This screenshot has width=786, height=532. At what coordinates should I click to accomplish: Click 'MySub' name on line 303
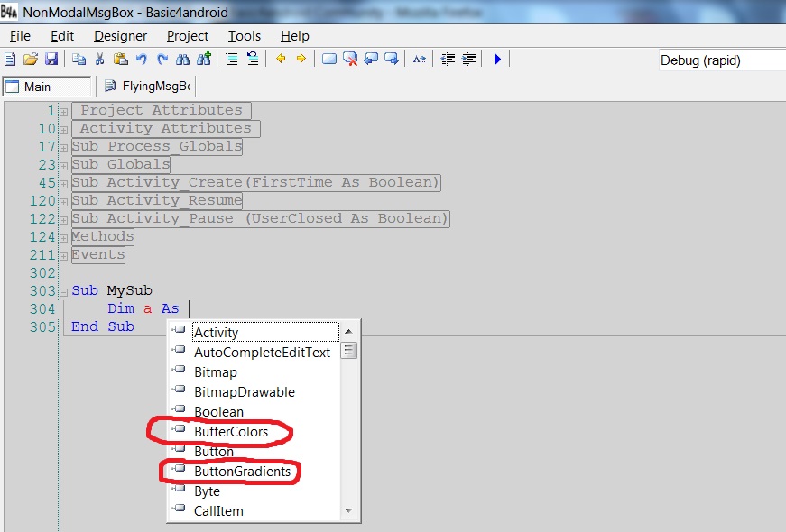[x=129, y=290]
